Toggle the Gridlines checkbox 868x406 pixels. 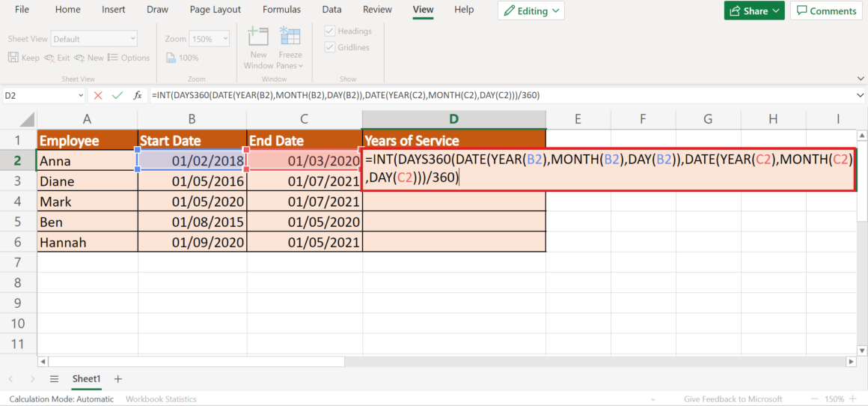pyautogui.click(x=329, y=47)
